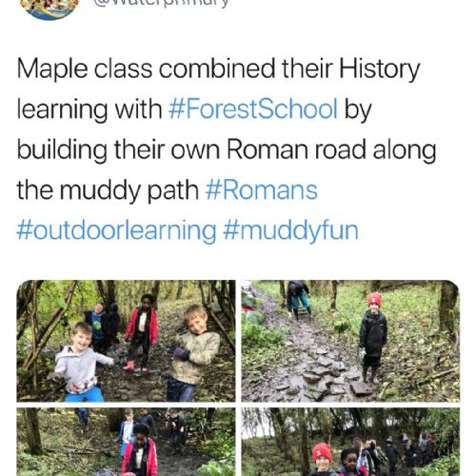This screenshot has width=476, height=476.
Task: Click the "building their own" tweet text
Action: pyautogui.click(x=118, y=149)
